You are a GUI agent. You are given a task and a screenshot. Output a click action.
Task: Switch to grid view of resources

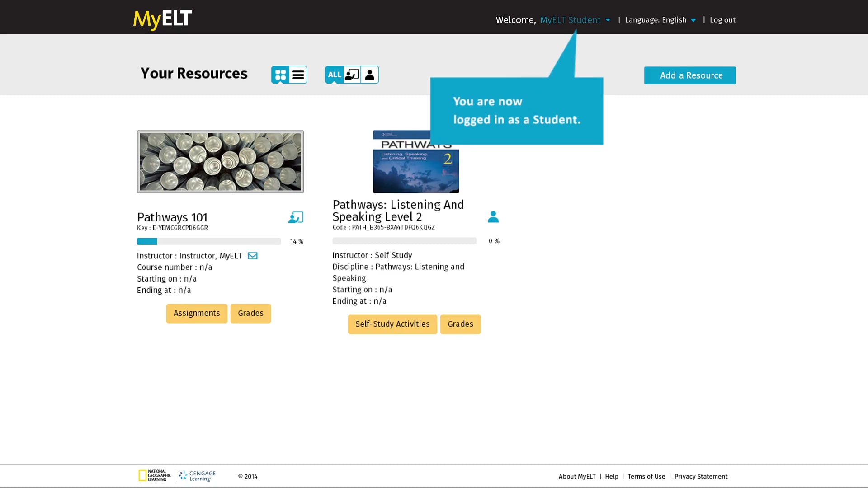click(280, 75)
